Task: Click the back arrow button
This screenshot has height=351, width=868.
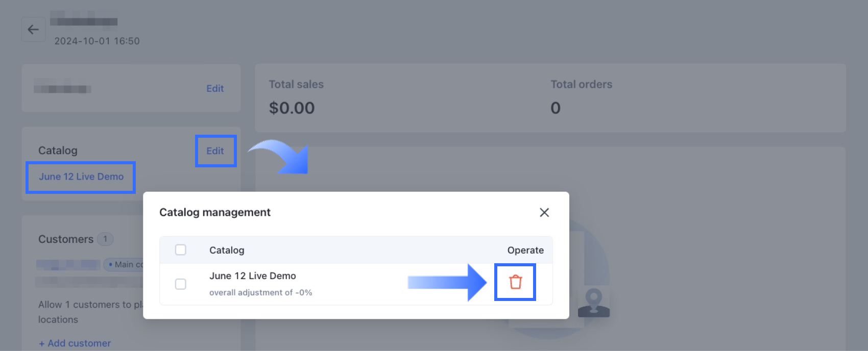Action: (x=33, y=30)
